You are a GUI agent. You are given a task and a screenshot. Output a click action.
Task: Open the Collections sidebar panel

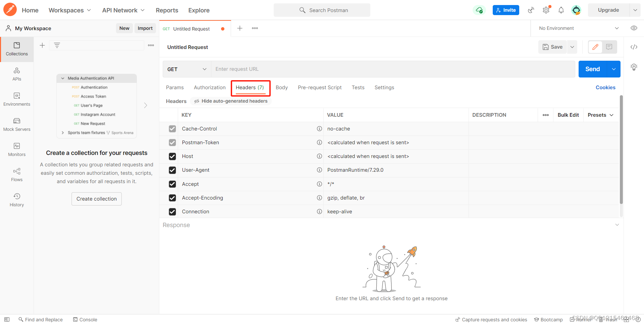pyautogui.click(x=17, y=49)
